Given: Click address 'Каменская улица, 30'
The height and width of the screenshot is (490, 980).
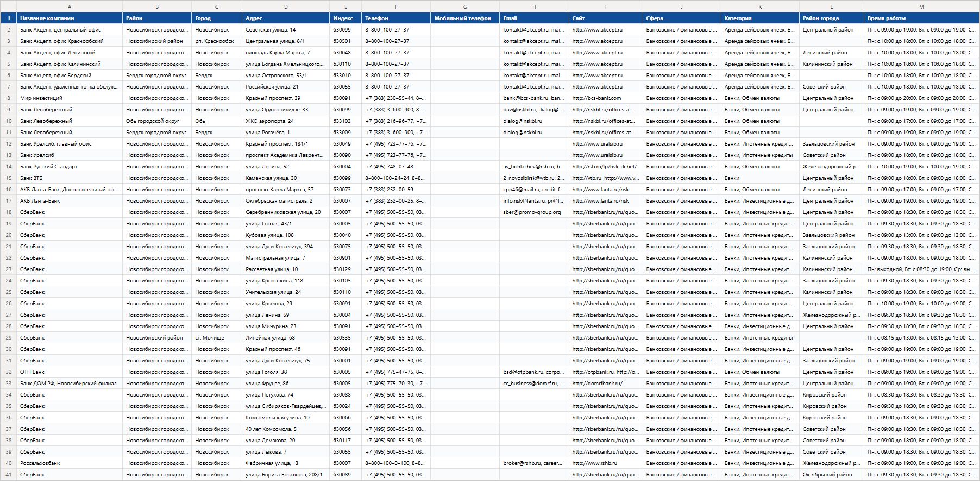Looking at the screenshot, I should [286, 178].
